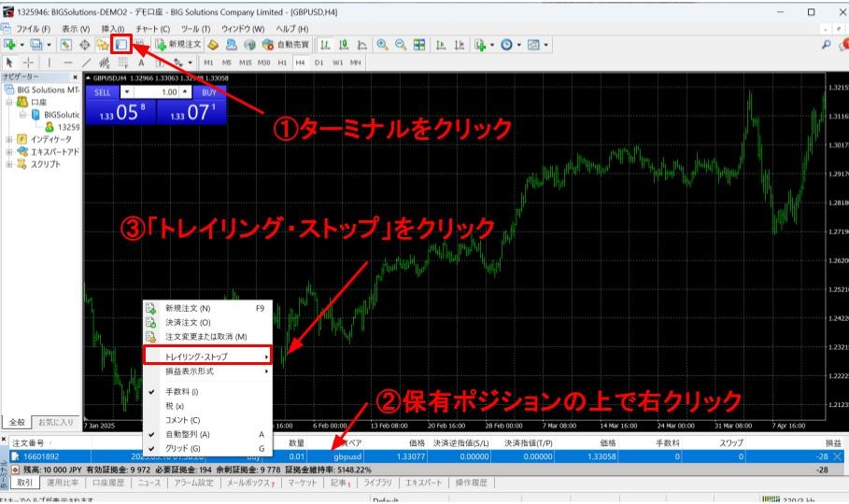Select the crosshair tool
Viewport: 849px width, 504px height.
pos(28,63)
